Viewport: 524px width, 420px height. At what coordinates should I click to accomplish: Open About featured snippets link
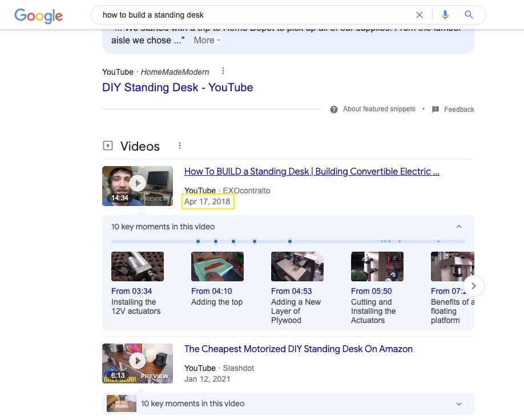click(x=379, y=109)
